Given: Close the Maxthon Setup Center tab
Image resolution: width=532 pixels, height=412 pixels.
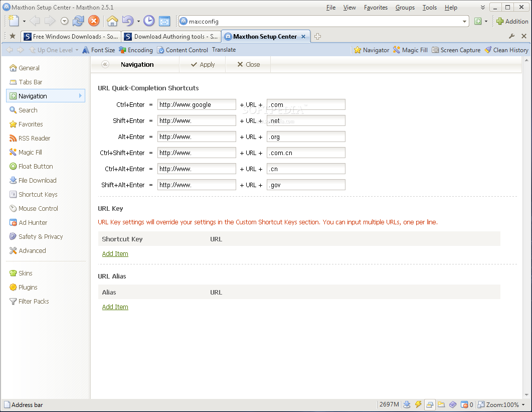Looking at the screenshot, I should [303, 36].
